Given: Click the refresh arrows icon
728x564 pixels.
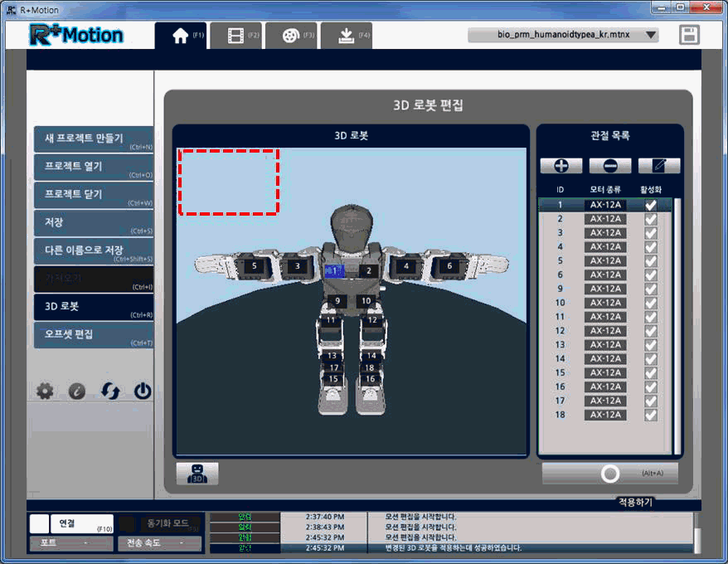Looking at the screenshot, I should (110, 391).
